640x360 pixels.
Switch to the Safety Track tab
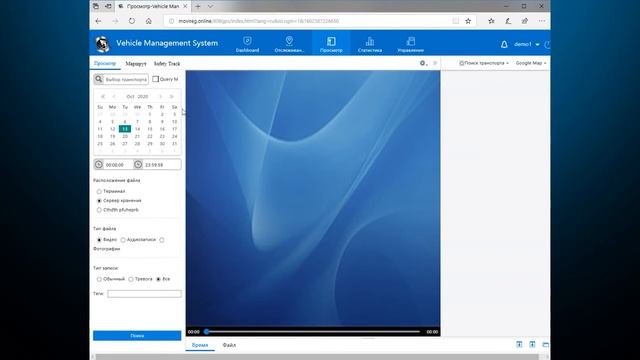pyautogui.click(x=167, y=64)
